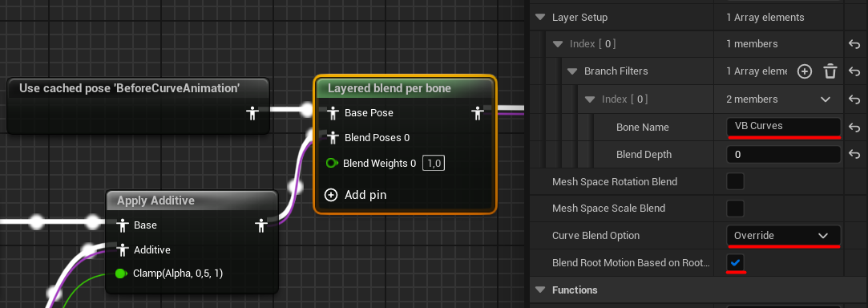
Task: Open the Curve Blend Option dropdown
Action: (x=783, y=236)
